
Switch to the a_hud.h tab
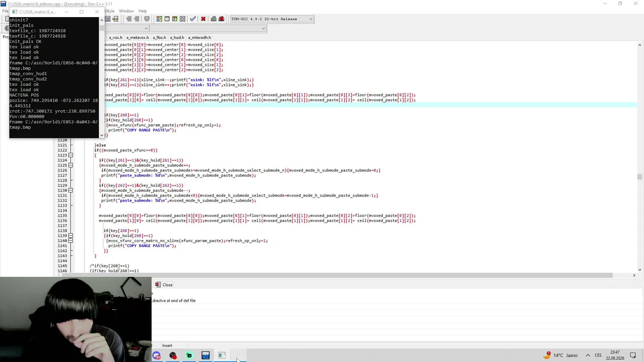coord(177,38)
